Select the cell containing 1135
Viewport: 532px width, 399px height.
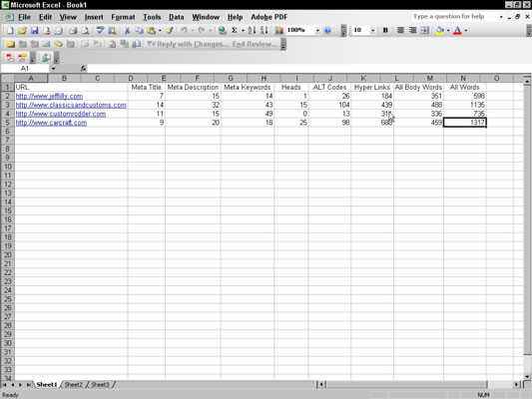[465, 105]
